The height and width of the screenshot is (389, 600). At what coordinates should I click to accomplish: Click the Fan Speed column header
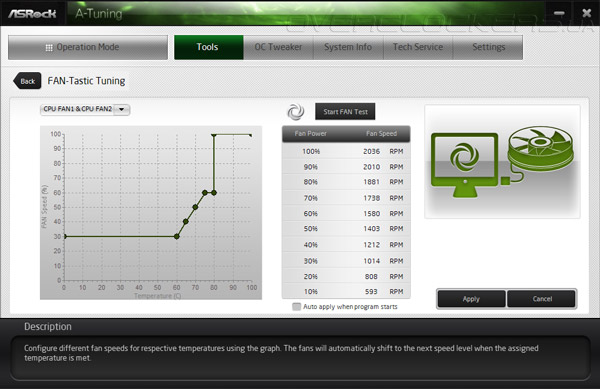pos(381,133)
